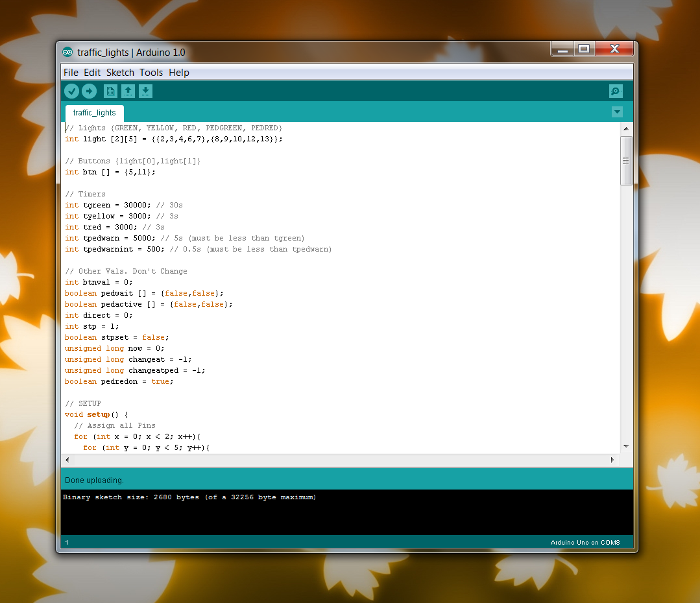Click the 'boolean pedredon = true;' line

tap(119, 382)
